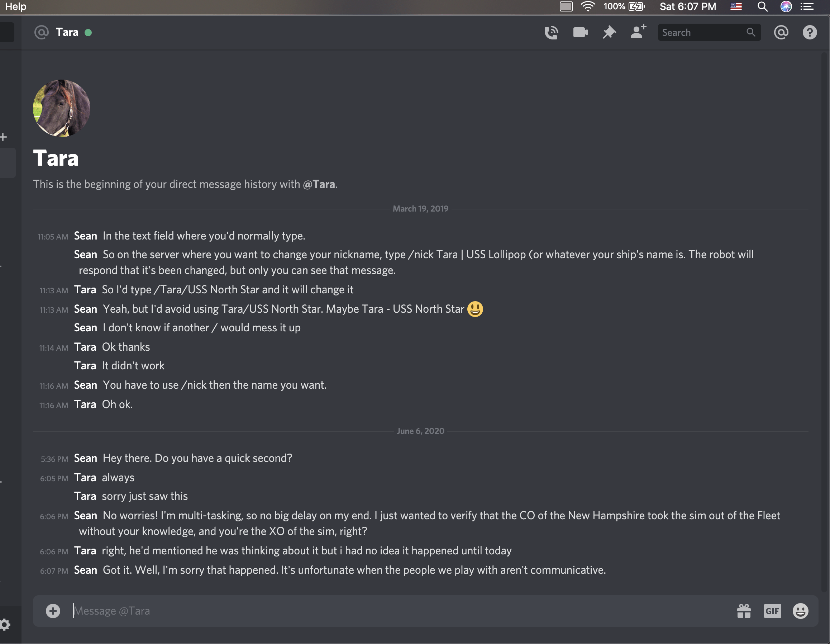The width and height of the screenshot is (830, 644).
Task: Open user settings gear icon
Action: (x=5, y=625)
